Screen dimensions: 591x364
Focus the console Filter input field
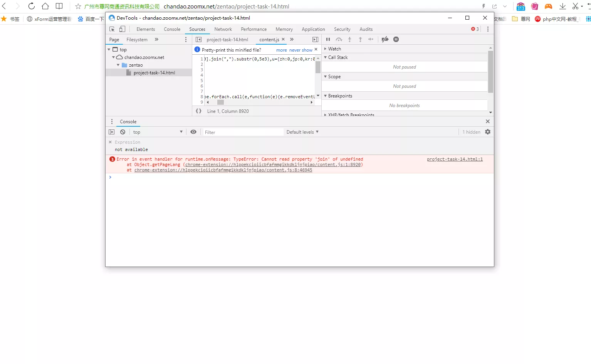pyautogui.click(x=243, y=132)
